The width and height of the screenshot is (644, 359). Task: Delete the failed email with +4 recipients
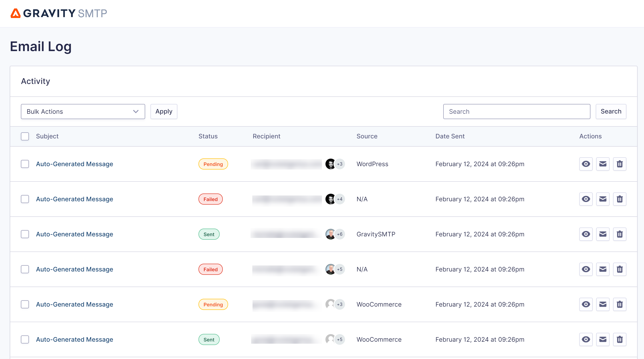(x=620, y=199)
